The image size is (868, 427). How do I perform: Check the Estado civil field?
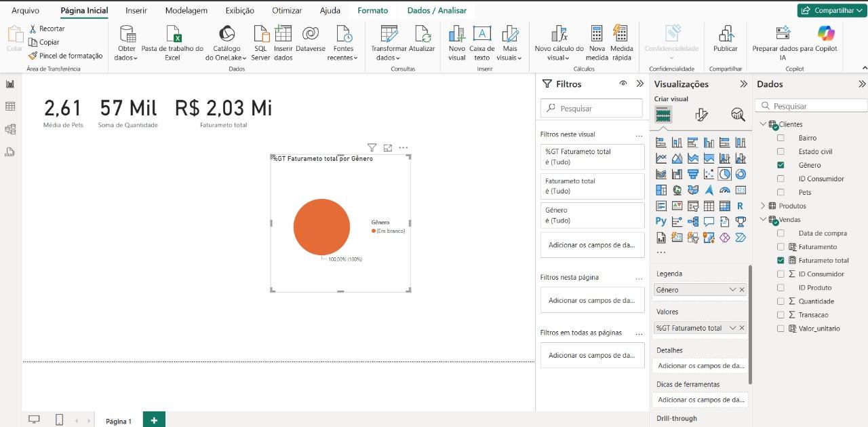click(781, 151)
